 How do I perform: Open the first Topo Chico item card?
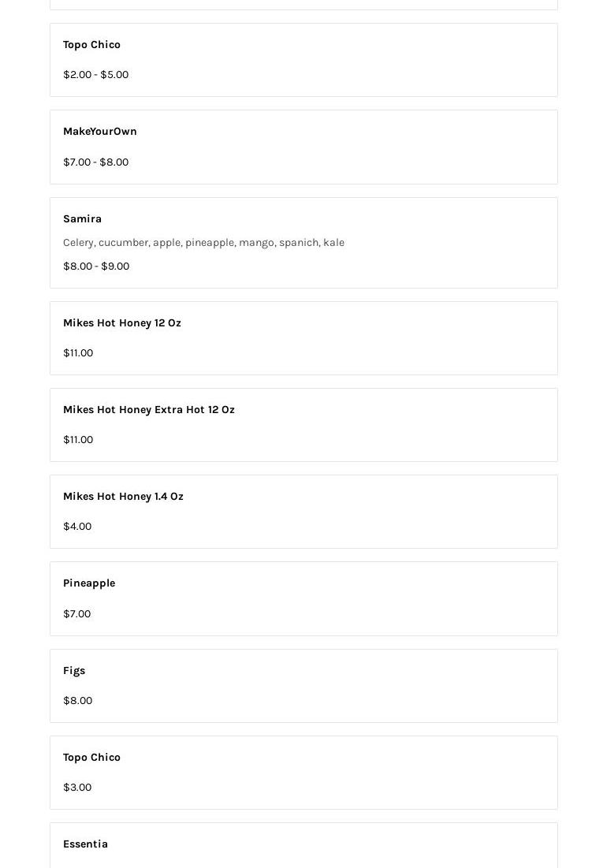(91, 45)
